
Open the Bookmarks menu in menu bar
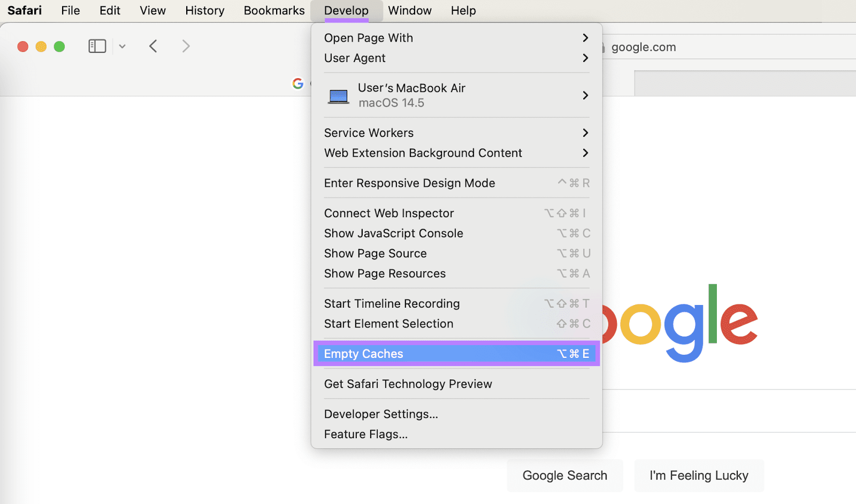[x=274, y=11]
